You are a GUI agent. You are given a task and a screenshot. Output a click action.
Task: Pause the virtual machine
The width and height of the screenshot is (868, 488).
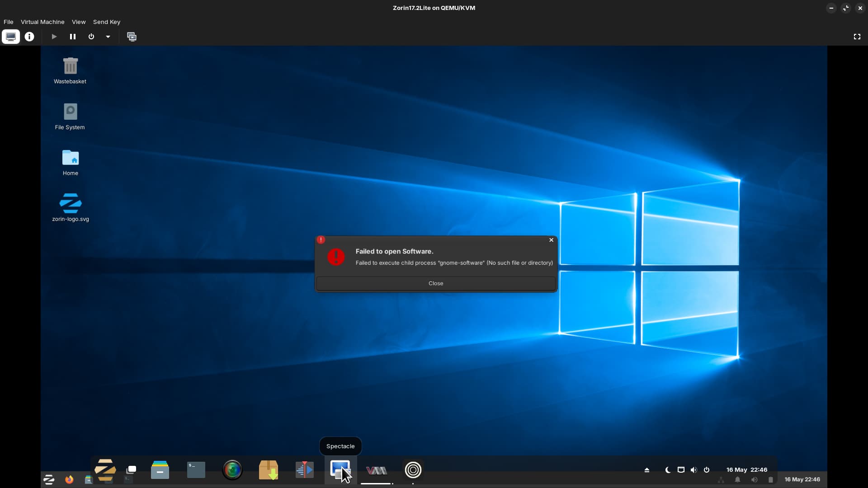click(73, 37)
